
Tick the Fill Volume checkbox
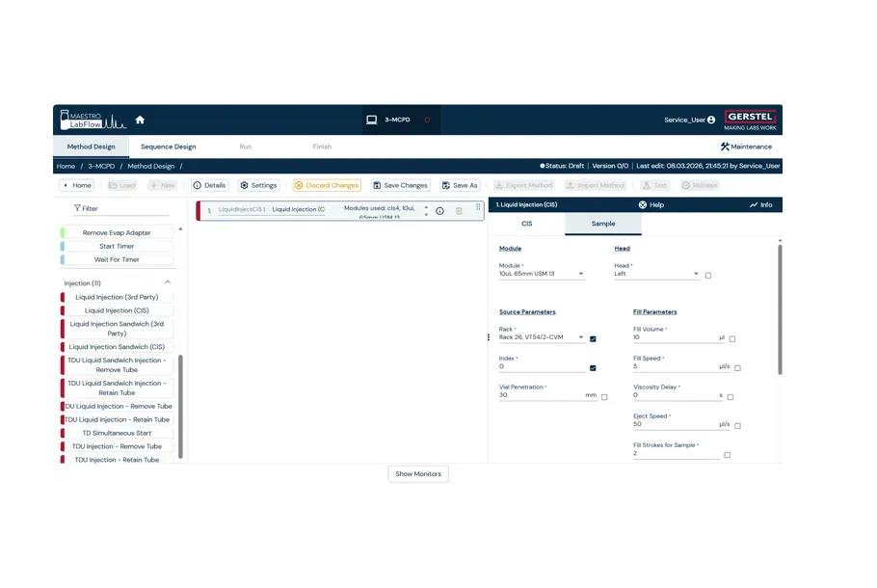point(732,338)
